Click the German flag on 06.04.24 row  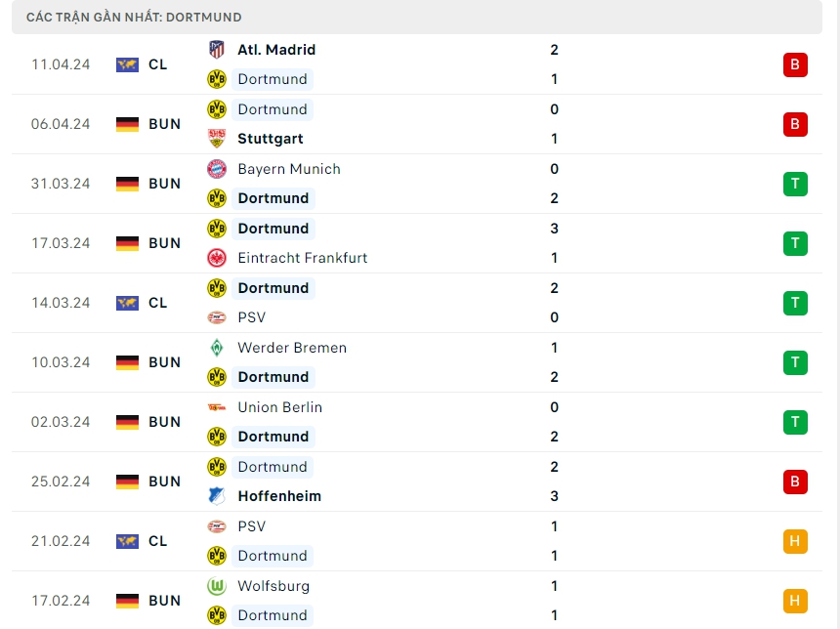tap(127, 124)
